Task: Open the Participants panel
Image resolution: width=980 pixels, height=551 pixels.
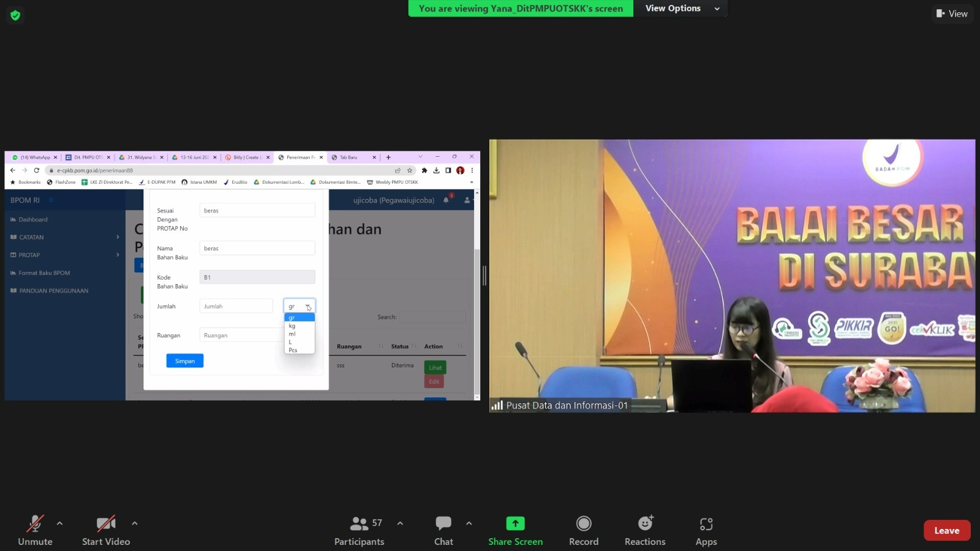Action: [359, 531]
